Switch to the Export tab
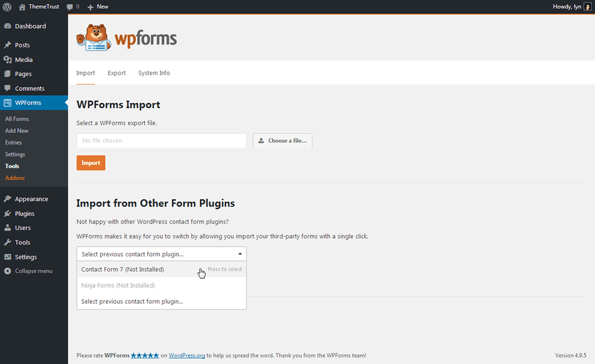Viewport: 595px width, 364px height. click(117, 73)
